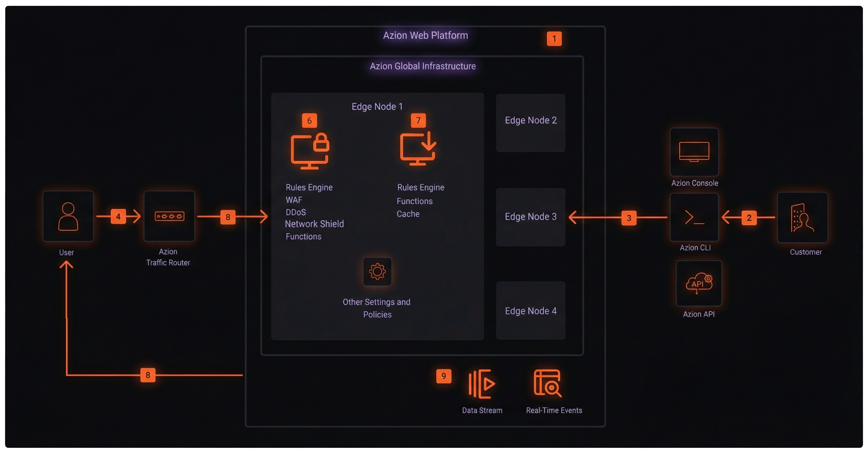Select the Edge Node 3 box

point(531,217)
